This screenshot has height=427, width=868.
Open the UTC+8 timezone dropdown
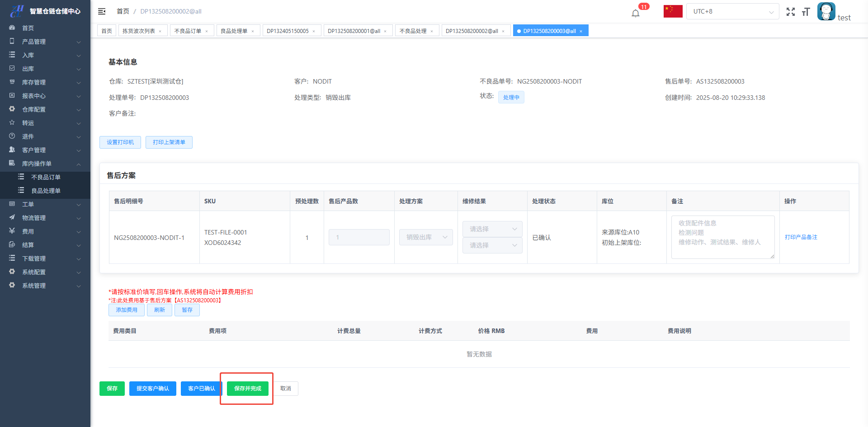click(x=732, y=11)
